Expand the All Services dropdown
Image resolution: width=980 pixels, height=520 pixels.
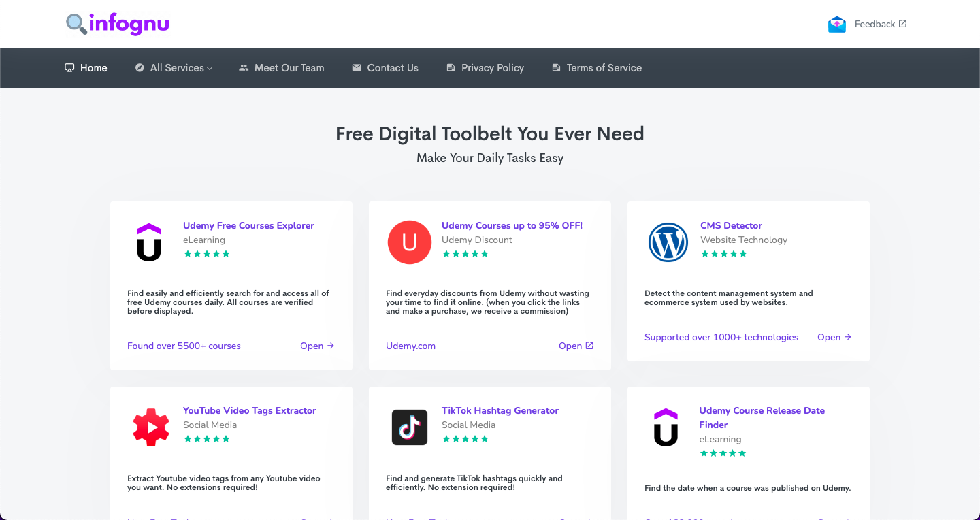(x=174, y=67)
